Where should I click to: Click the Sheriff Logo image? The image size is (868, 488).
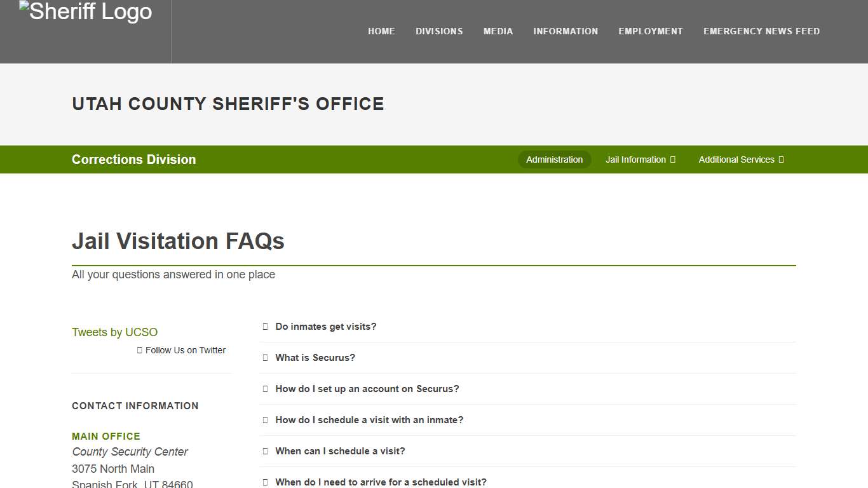(85, 11)
